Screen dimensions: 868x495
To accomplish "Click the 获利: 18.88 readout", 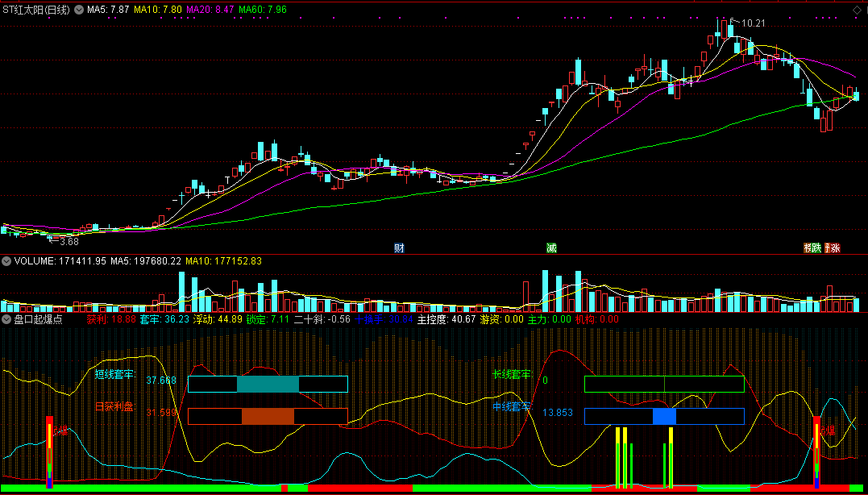I will point(111,319).
